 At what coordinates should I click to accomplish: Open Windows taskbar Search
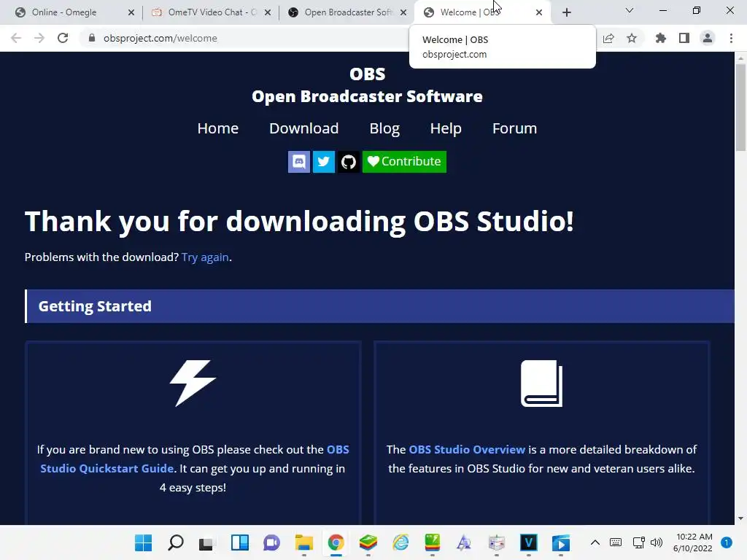tap(175, 542)
